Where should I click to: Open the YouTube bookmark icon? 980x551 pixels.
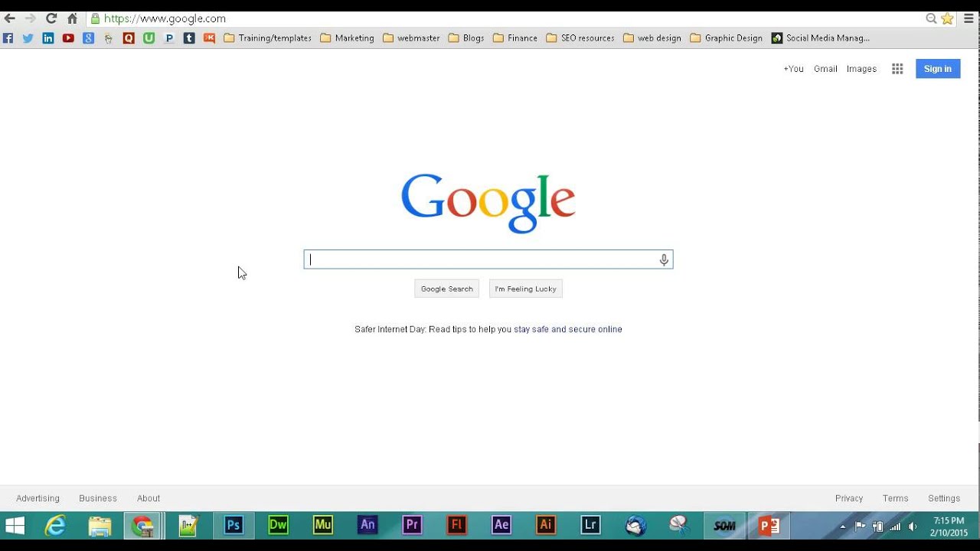pos(68,38)
